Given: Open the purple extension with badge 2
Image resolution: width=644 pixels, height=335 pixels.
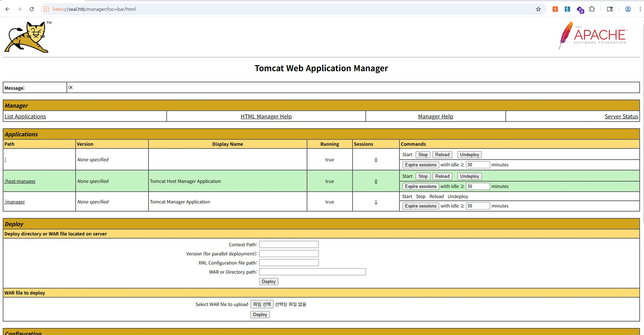Looking at the screenshot, I should [580, 9].
